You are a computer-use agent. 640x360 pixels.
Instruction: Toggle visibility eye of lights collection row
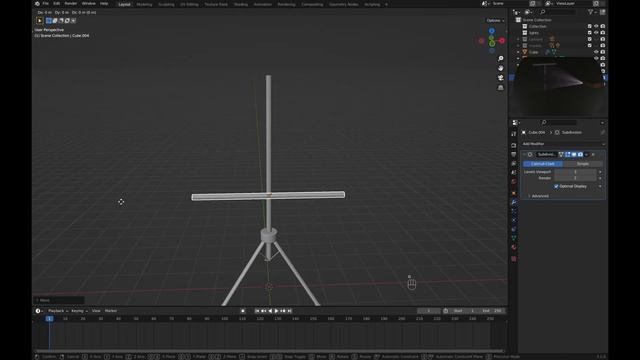596,33
